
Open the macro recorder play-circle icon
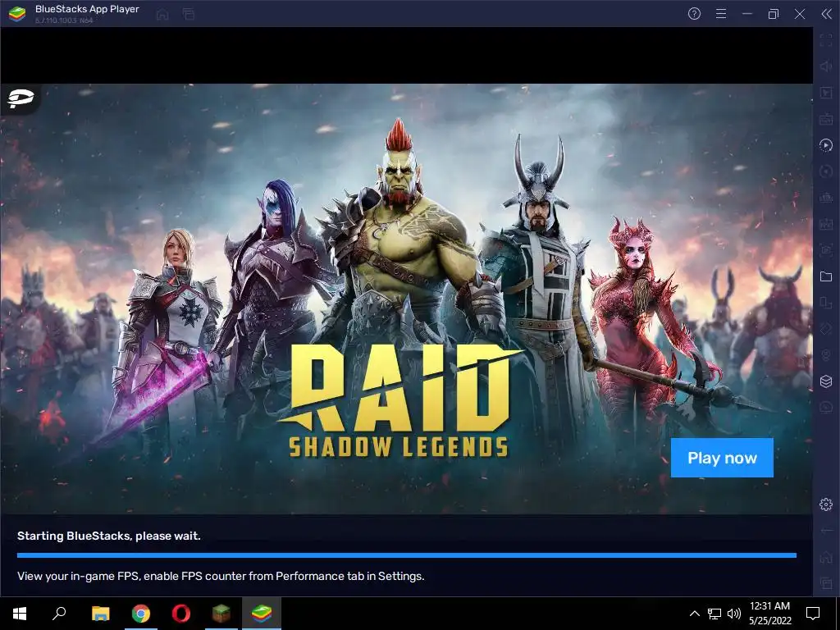coord(826,145)
